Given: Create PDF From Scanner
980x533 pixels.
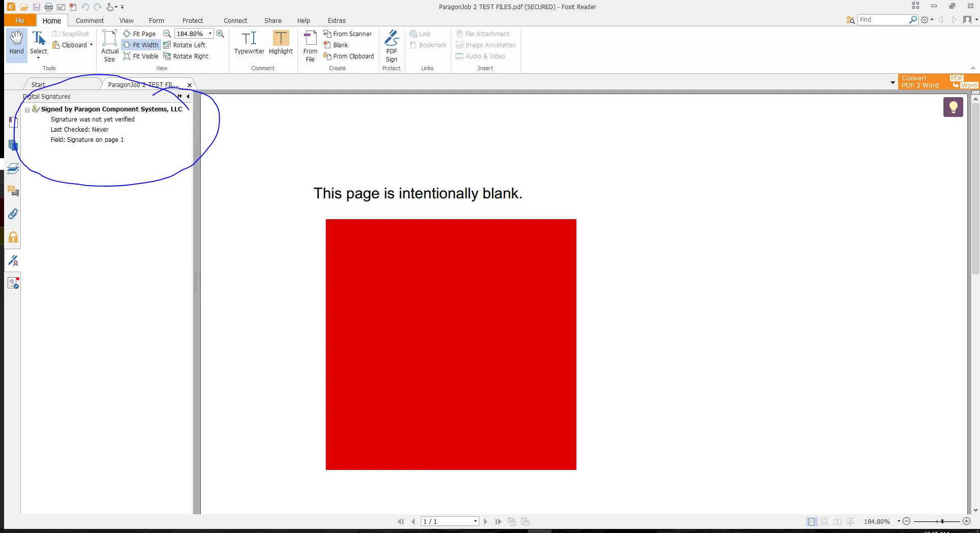Looking at the screenshot, I should pos(348,34).
